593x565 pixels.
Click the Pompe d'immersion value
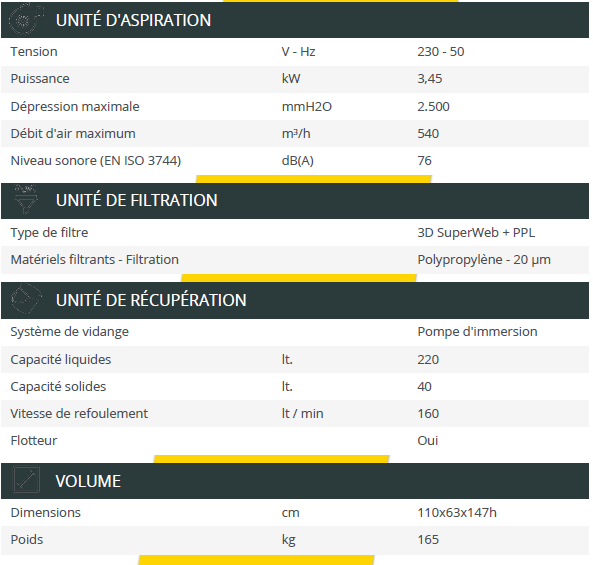click(x=477, y=332)
